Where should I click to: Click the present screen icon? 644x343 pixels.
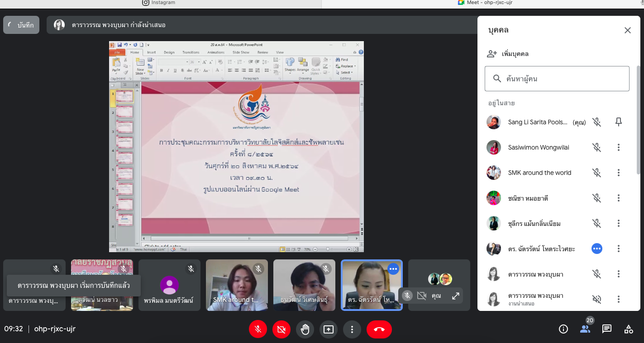click(x=329, y=329)
